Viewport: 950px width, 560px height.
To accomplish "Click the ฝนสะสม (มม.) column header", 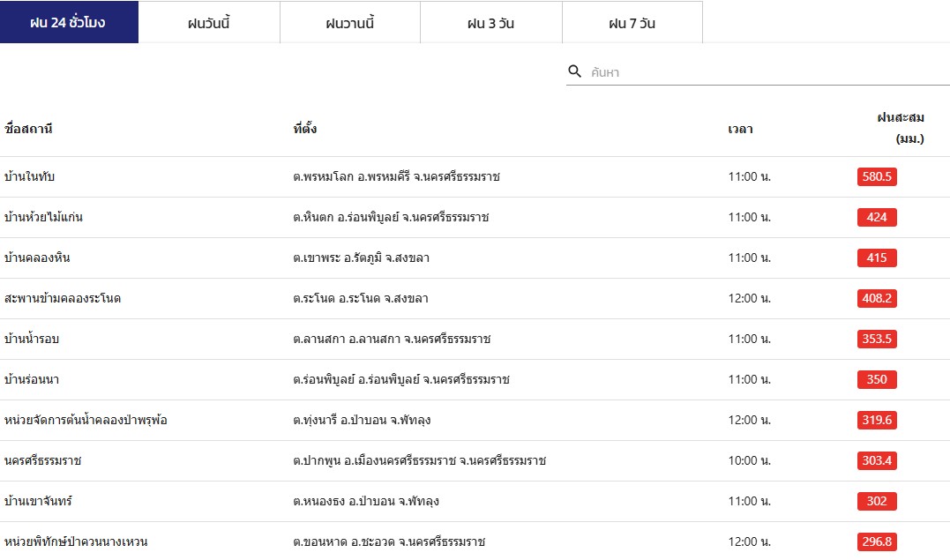I will pyautogui.click(x=899, y=128).
